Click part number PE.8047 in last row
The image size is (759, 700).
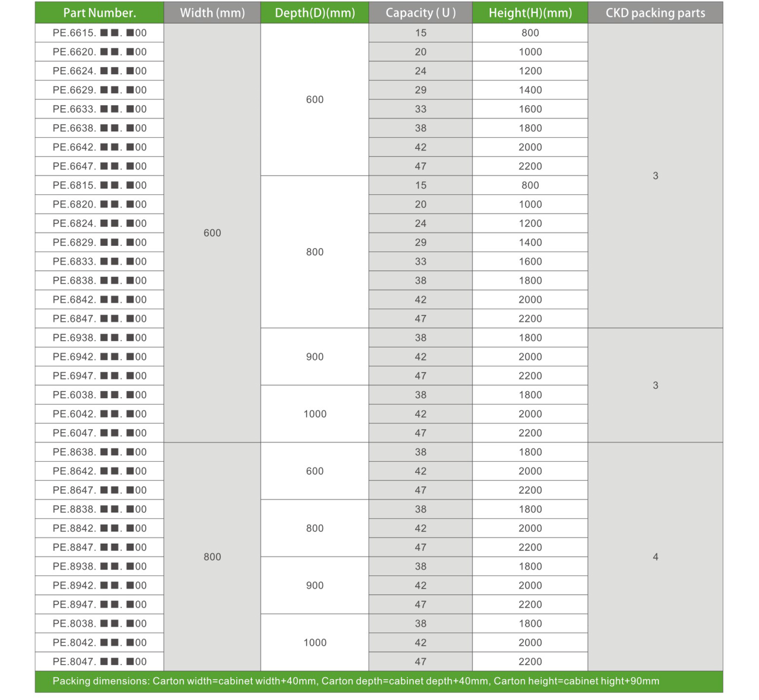click(99, 662)
